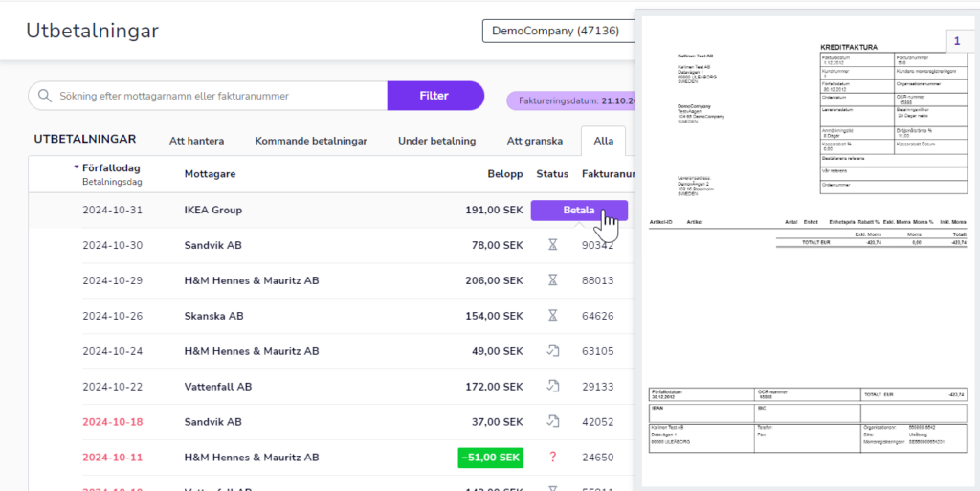Click the Utbetalningar page heading
980x491 pixels.
[x=93, y=31]
